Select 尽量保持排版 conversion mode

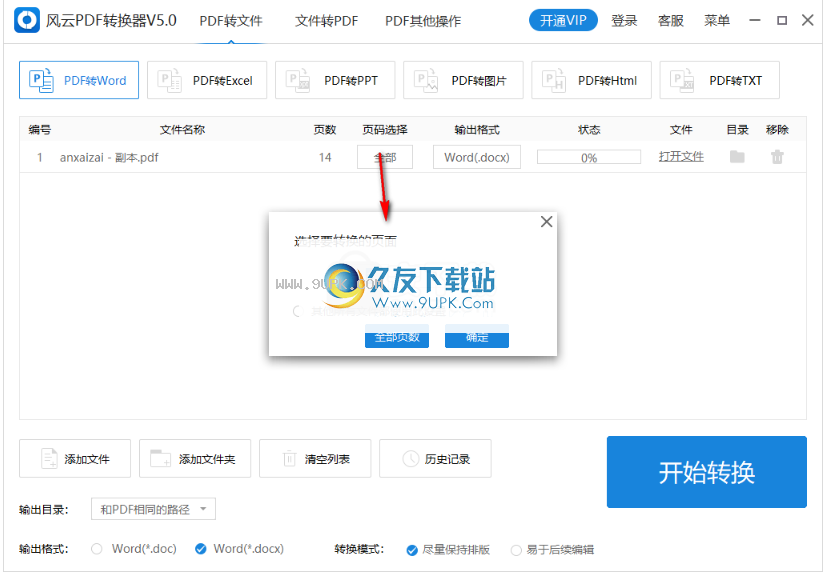[x=412, y=550]
